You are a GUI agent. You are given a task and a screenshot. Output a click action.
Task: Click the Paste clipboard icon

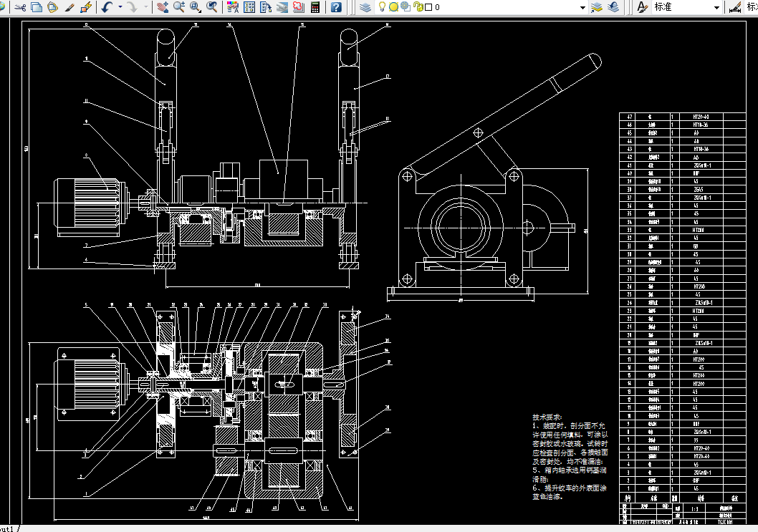(52, 7)
